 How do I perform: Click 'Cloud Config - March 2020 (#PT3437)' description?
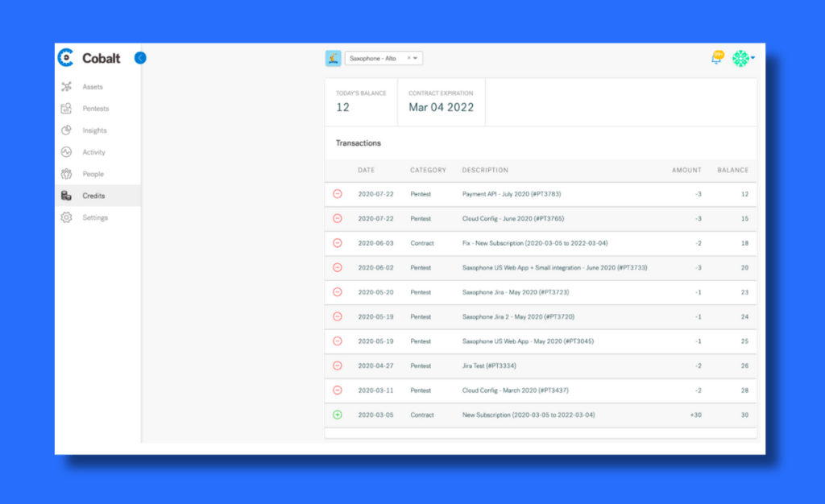[x=515, y=390]
